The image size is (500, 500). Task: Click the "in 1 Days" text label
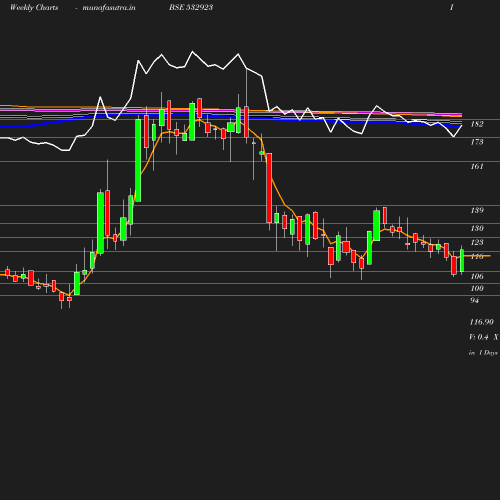pos(483,353)
